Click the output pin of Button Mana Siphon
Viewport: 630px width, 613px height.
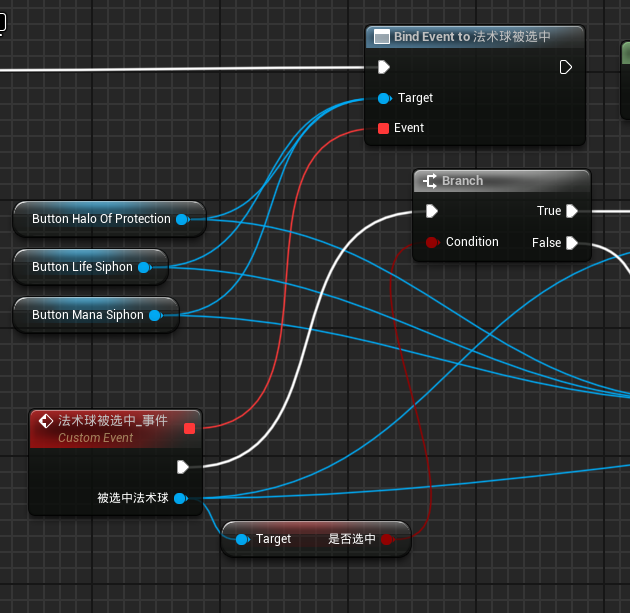click(x=155, y=315)
